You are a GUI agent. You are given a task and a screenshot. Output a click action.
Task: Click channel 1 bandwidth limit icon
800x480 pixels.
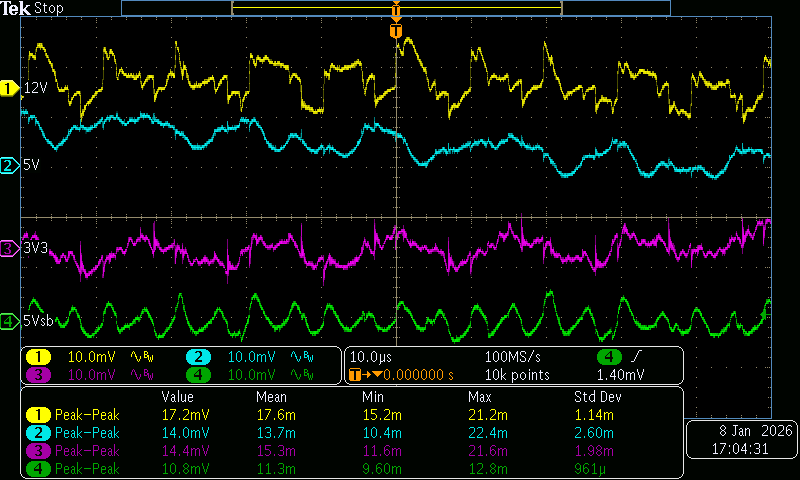click(x=144, y=357)
